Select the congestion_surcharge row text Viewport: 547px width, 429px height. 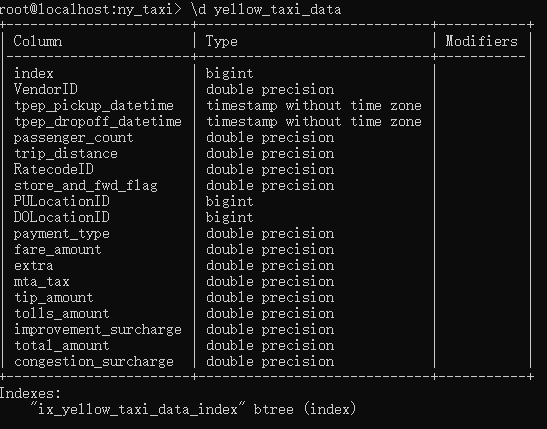coord(94,362)
